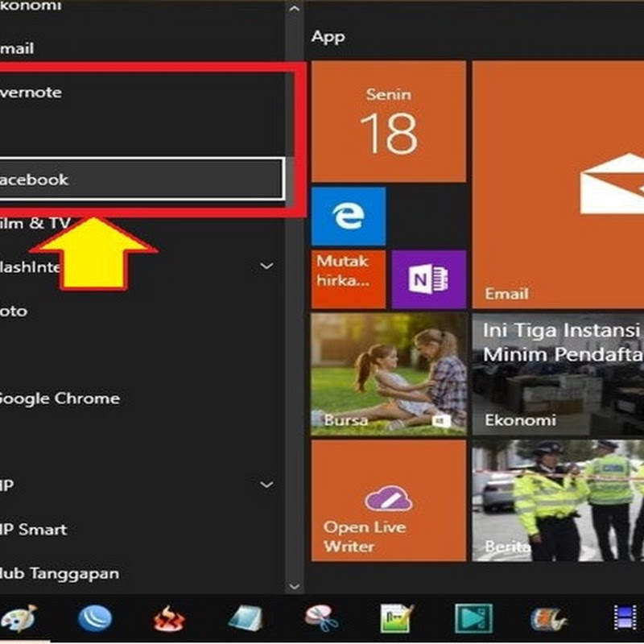Click scrollbar down arrow in app list
The image size is (644, 644).
[x=294, y=587]
